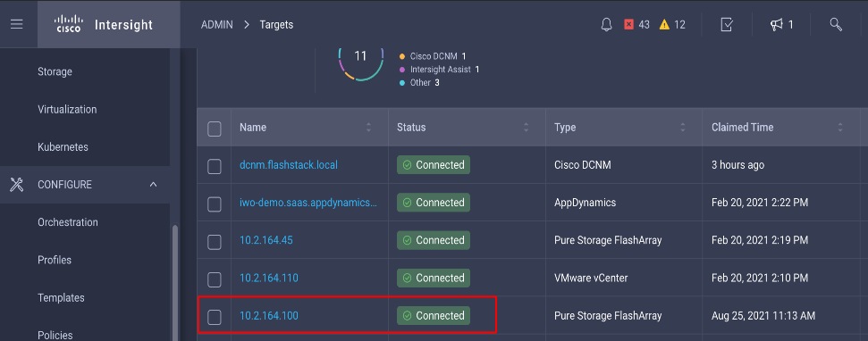This screenshot has width=868, height=341.
Task: Sort by Type column arrows
Action: (x=683, y=128)
